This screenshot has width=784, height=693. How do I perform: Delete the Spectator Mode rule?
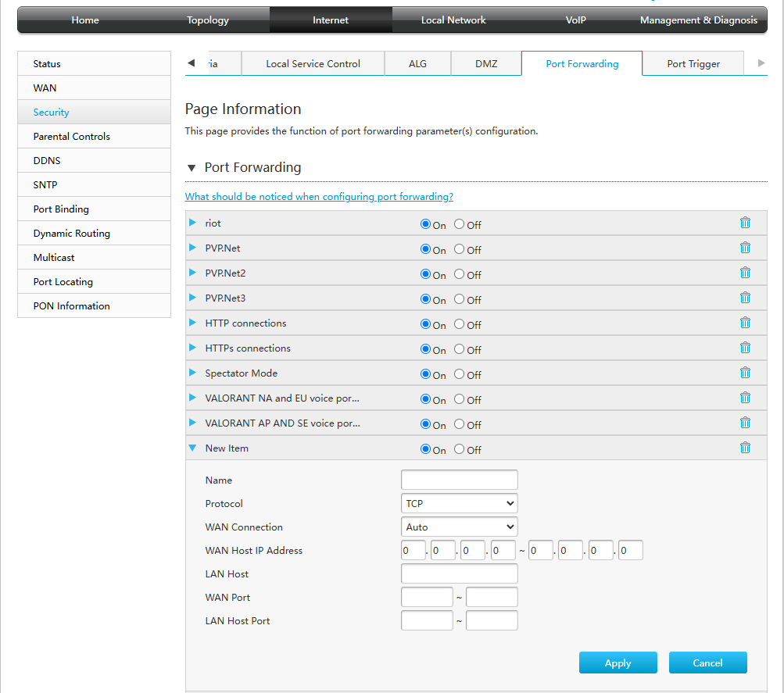click(745, 373)
